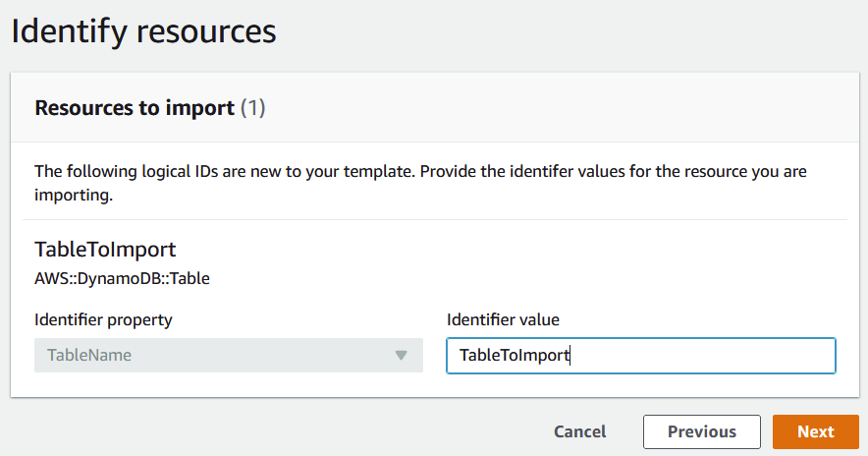Open the disabled TableName dropdown
This screenshot has width=868, height=456.
point(228,355)
